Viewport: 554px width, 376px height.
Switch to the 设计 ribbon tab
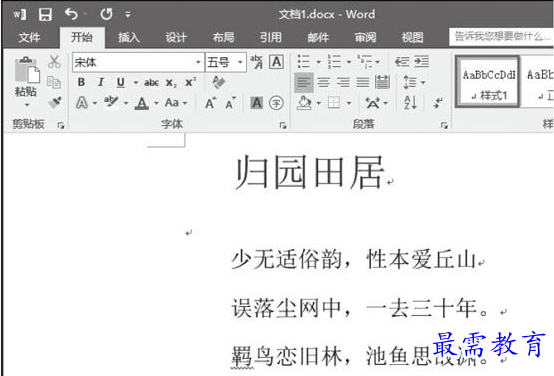[176, 37]
